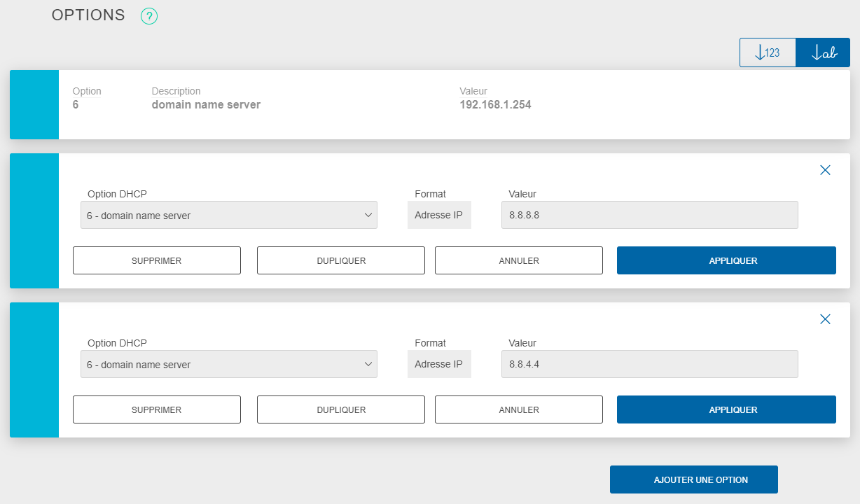Image resolution: width=860 pixels, height=504 pixels.
Task: Sort options alphabetically with the ab button
Action: point(822,52)
